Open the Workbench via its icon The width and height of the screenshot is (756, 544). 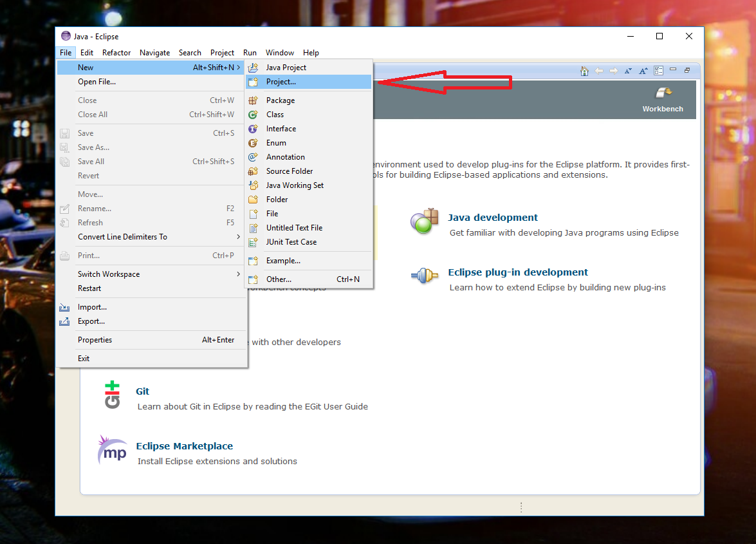663,94
